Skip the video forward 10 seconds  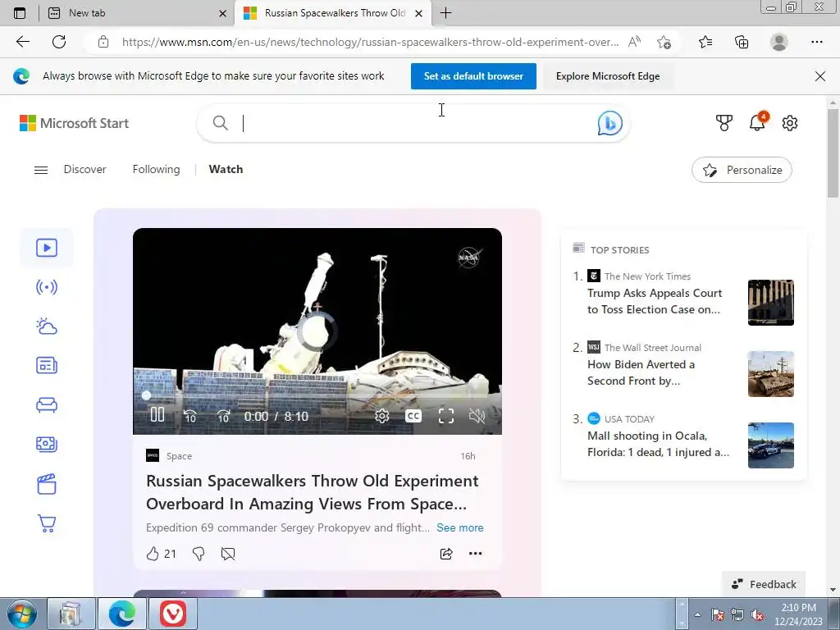pyautogui.click(x=223, y=416)
